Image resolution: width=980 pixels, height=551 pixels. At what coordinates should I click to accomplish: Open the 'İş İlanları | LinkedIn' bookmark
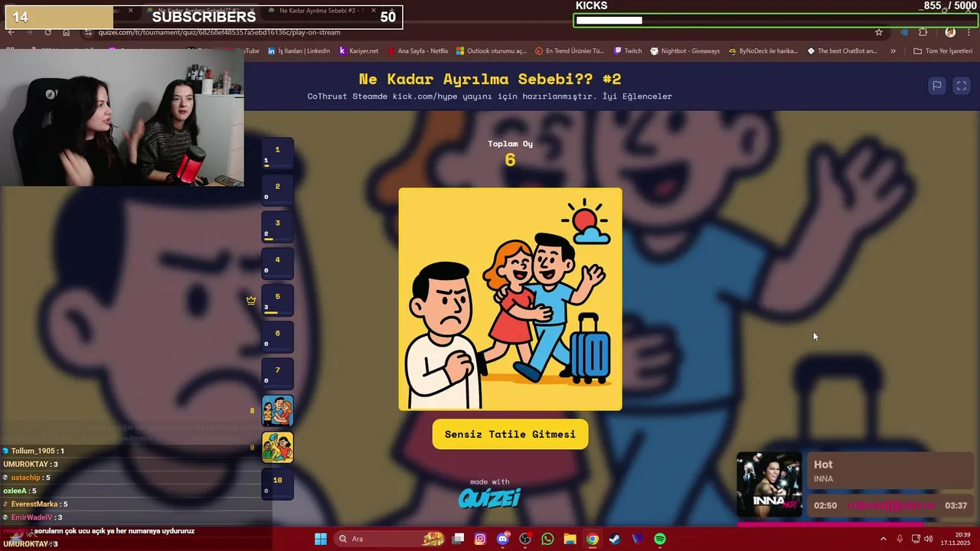(x=299, y=51)
